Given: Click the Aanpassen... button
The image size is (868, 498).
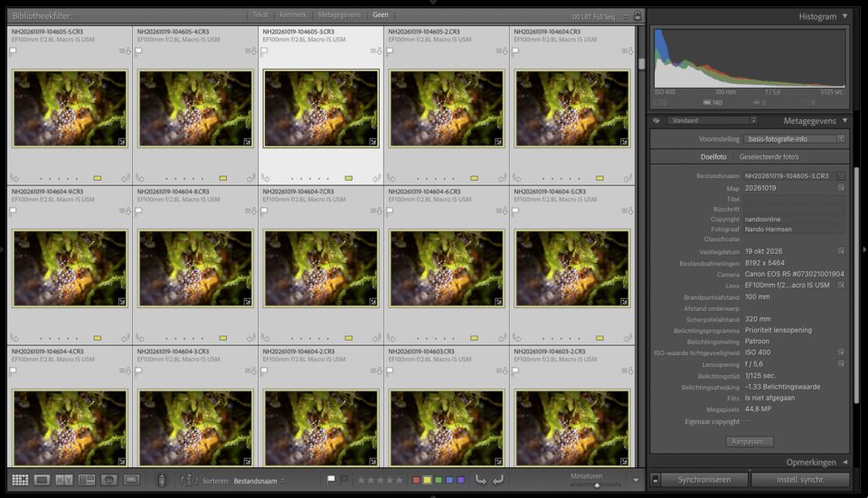Looking at the screenshot, I should click(x=750, y=442).
